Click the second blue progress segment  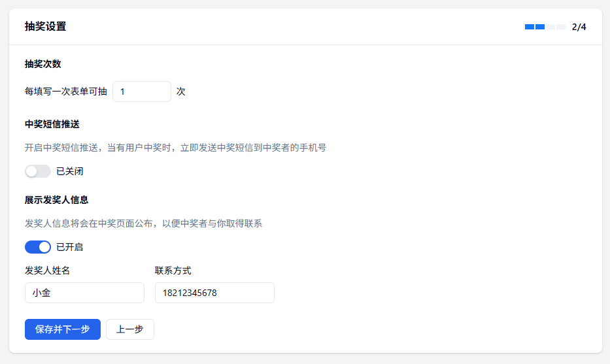[540, 27]
